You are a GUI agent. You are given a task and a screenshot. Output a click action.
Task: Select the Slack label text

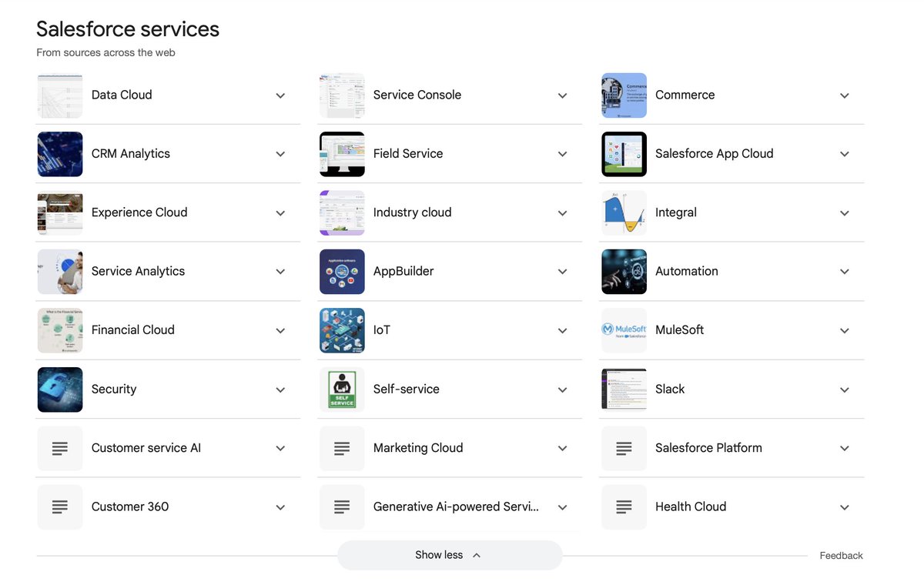pyautogui.click(x=670, y=389)
